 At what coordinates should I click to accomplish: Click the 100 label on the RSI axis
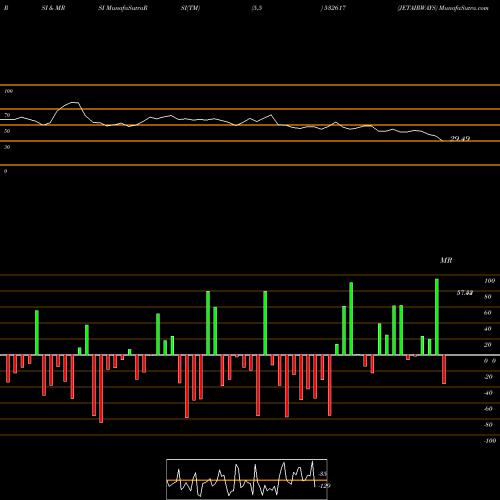pyautogui.click(x=8, y=91)
